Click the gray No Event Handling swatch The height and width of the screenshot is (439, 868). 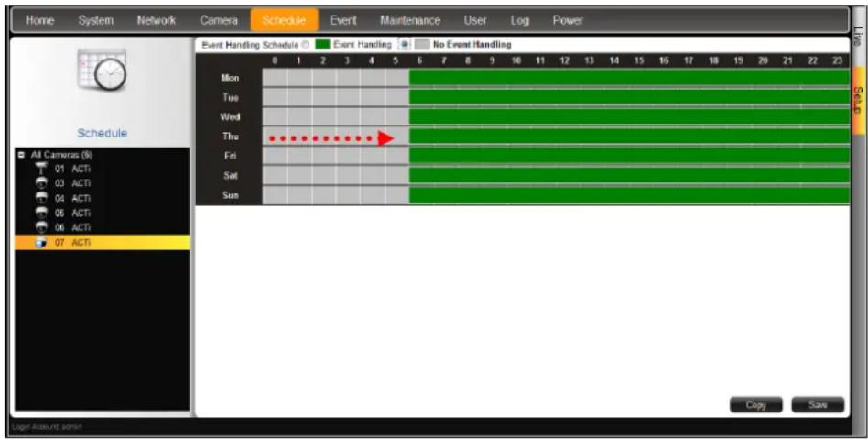422,44
